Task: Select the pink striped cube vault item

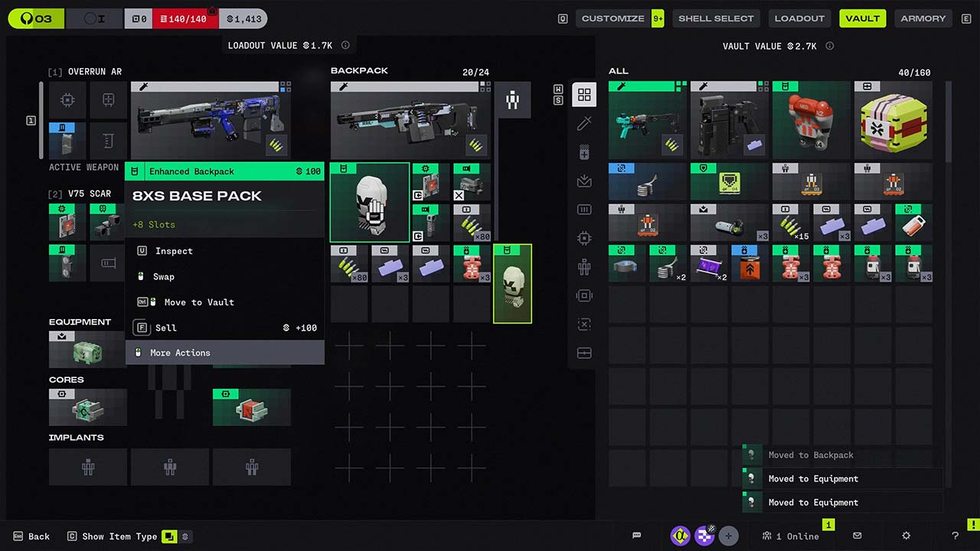Action: click(x=893, y=121)
